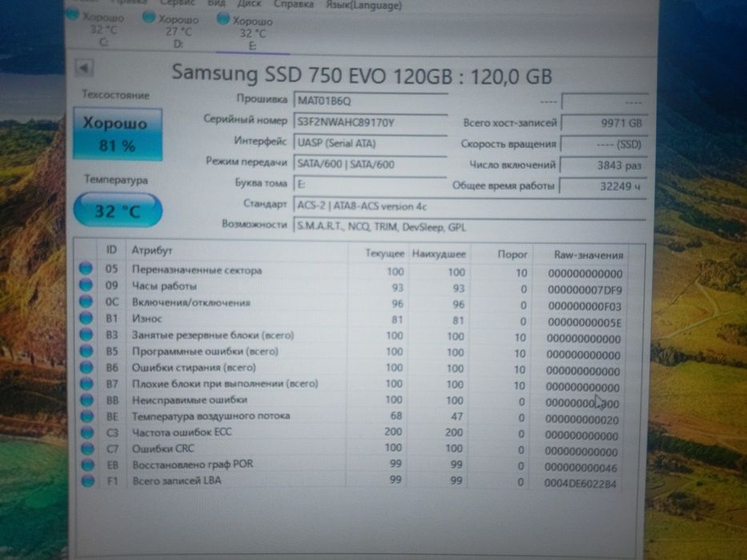The width and height of the screenshot is (747, 560).
Task: Select drive D: tab with 27 °C
Action: 171,30
